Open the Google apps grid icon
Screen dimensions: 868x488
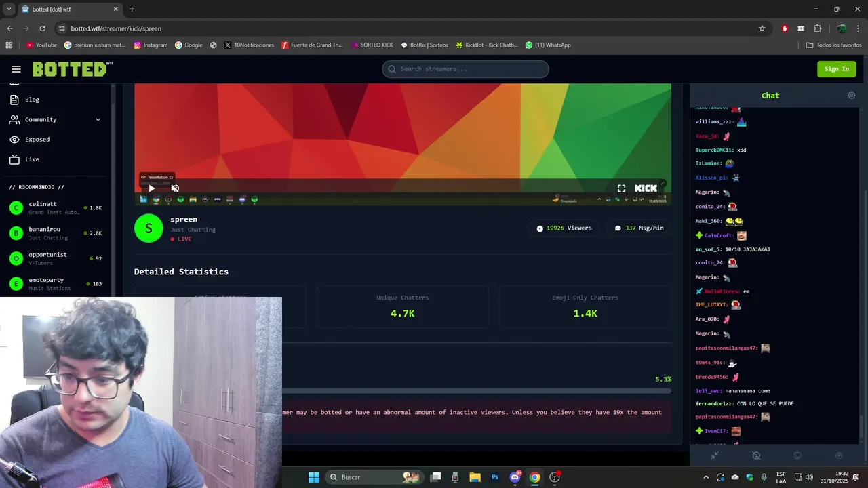[9, 45]
